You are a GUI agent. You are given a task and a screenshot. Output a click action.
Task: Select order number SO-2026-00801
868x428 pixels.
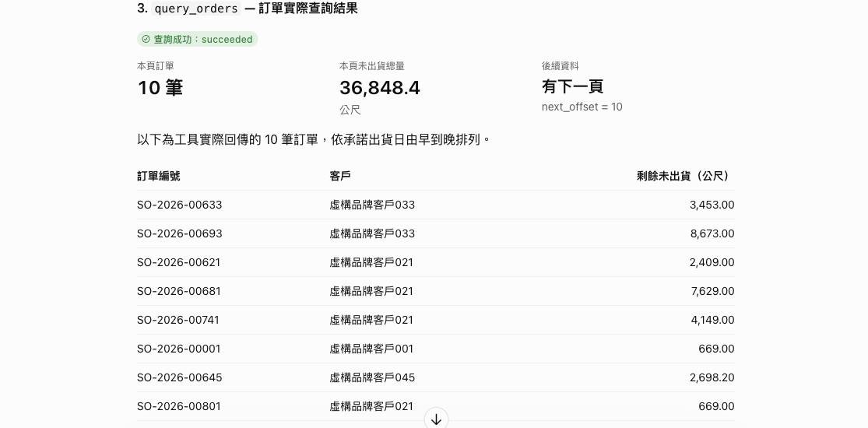click(x=179, y=406)
